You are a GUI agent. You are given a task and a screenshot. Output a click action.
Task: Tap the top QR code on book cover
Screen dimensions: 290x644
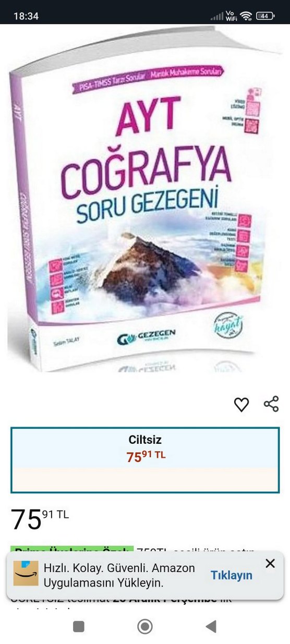[252, 106]
